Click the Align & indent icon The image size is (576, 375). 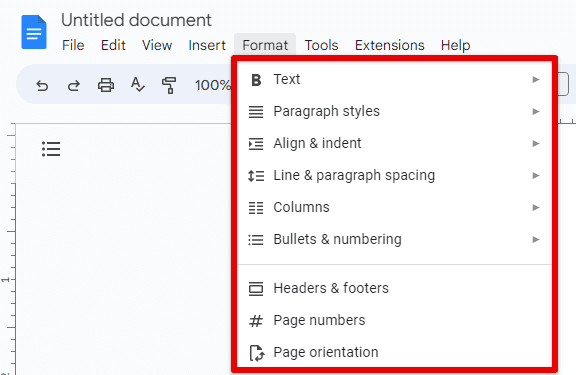(x=256, y=144)
